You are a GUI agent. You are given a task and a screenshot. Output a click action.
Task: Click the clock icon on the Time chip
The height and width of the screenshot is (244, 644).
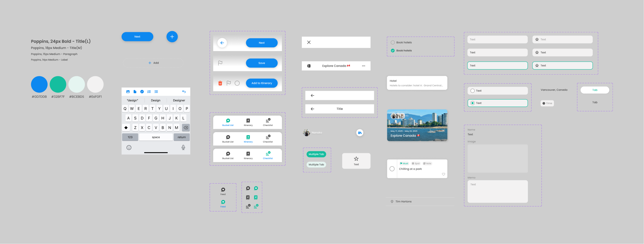(x=544, y=103)
